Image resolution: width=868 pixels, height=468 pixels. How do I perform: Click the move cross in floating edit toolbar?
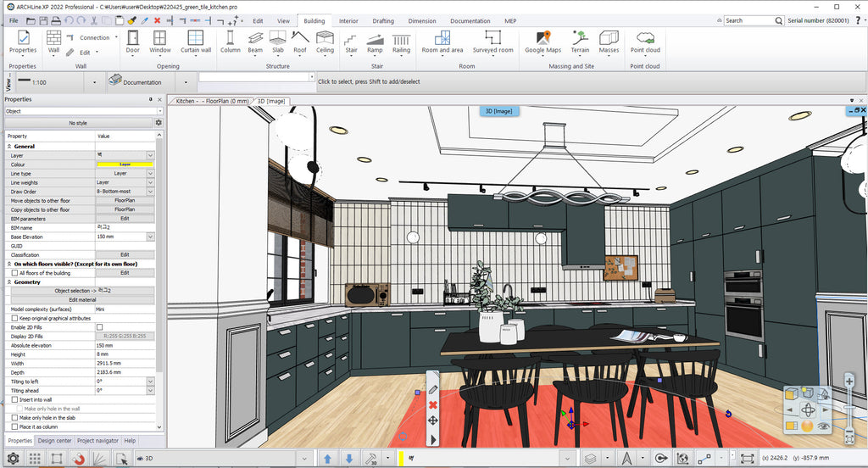tap(433, 421)
